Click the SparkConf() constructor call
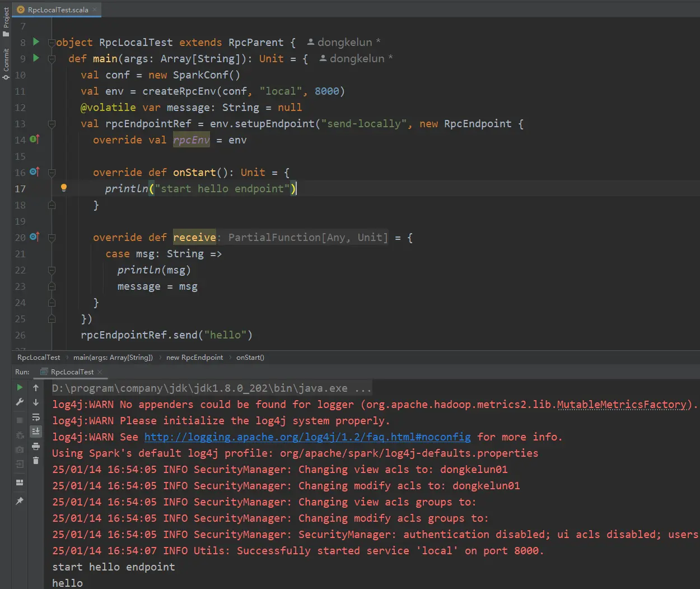Screen dimensions: 700x589 coord(206,75)
